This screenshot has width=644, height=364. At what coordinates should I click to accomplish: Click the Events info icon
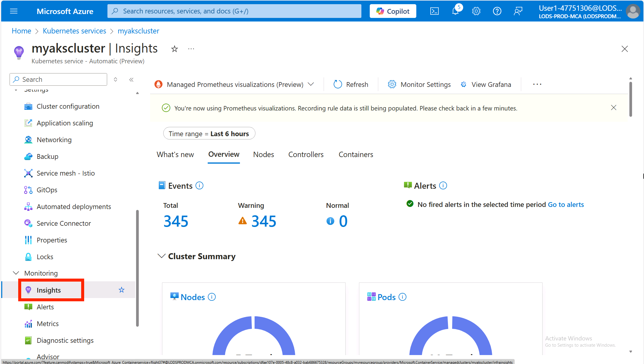[x=199, y=186]
